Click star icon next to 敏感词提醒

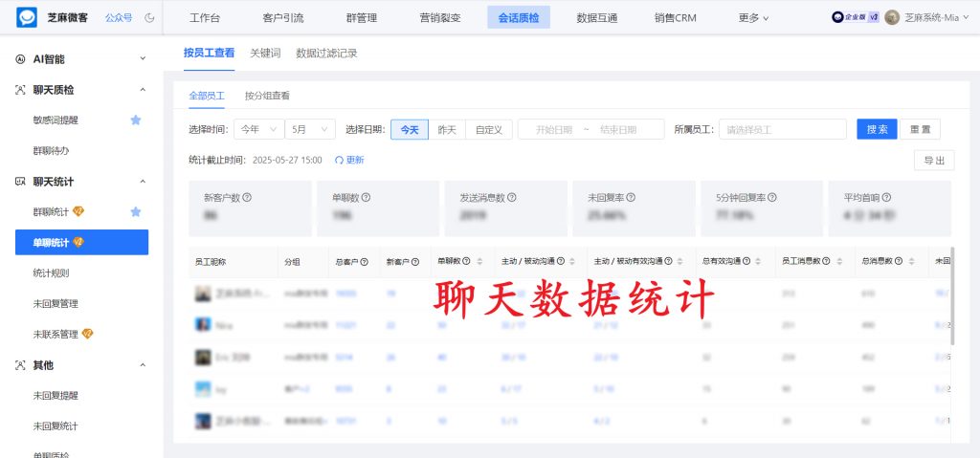click(136, 120)
